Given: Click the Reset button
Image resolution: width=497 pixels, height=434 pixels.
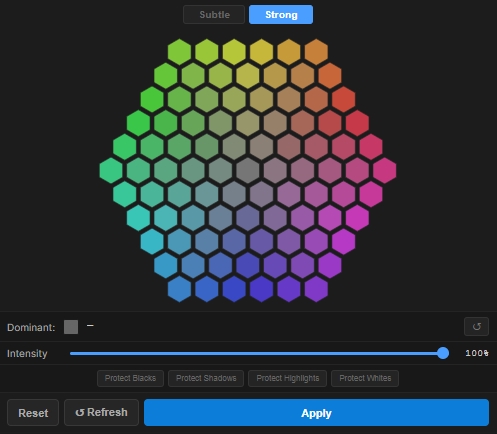Looking at the screenshot, I should [x=33, y=413].
